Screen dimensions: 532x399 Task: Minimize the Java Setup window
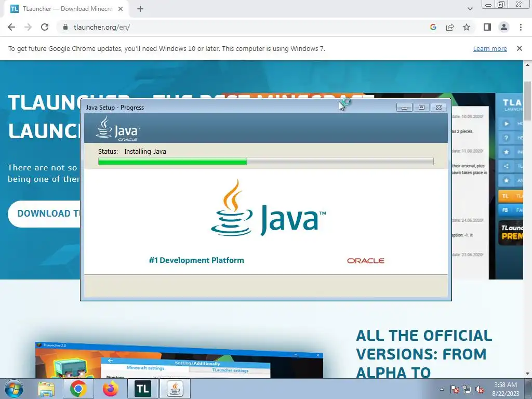pos(404,107)
